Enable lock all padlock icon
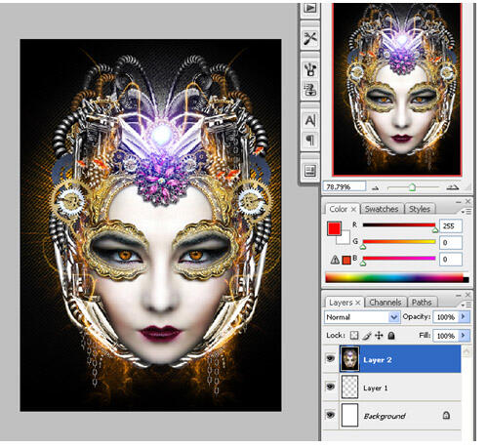Screen dimensions: 487x448 [391, 335]
